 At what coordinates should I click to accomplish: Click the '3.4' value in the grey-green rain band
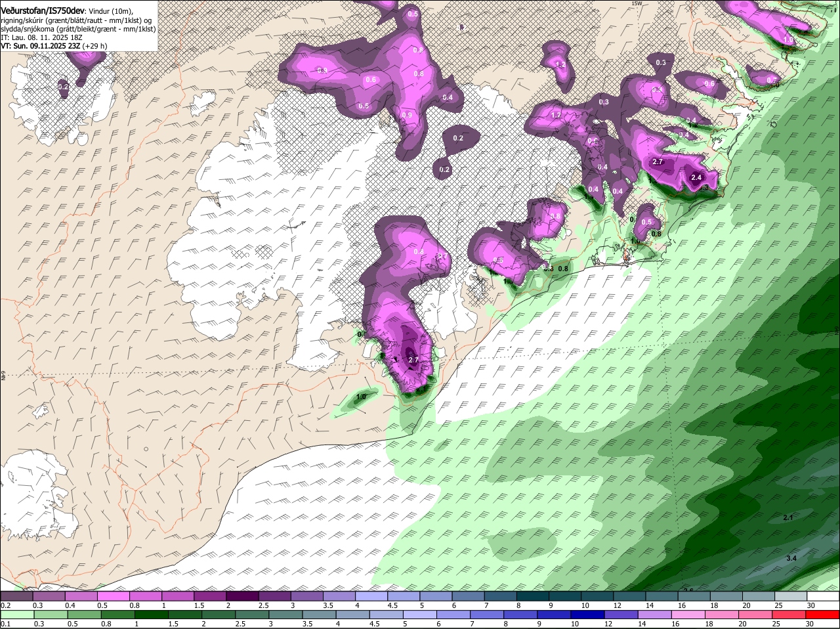tap(791, 558)
